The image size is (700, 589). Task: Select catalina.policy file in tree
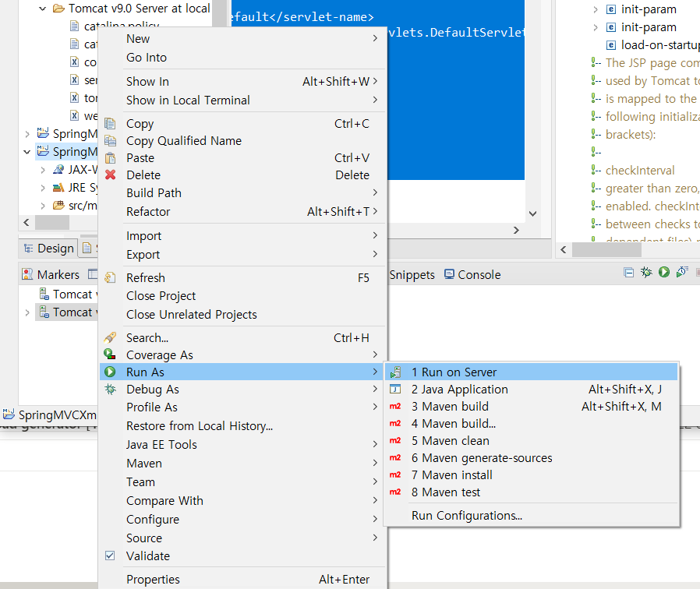(122, 26)
